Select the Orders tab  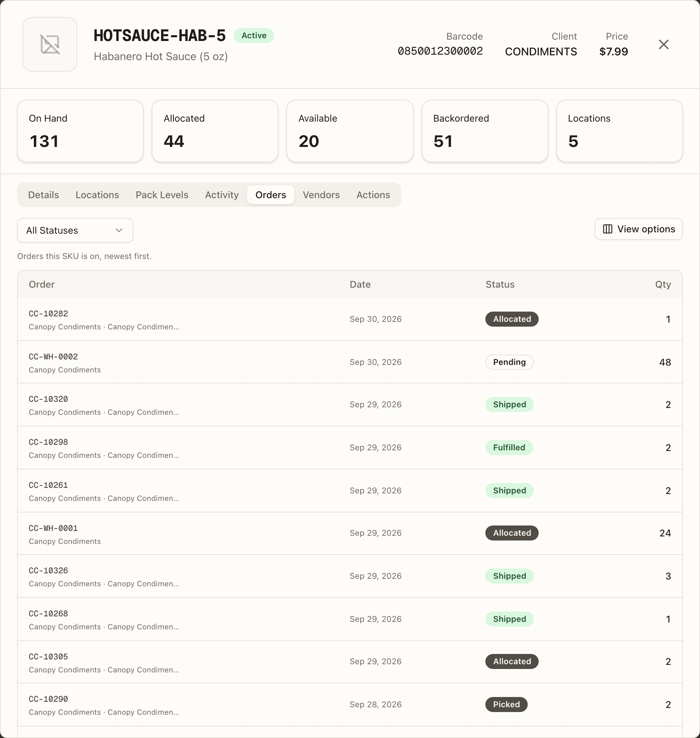point(270,195)
